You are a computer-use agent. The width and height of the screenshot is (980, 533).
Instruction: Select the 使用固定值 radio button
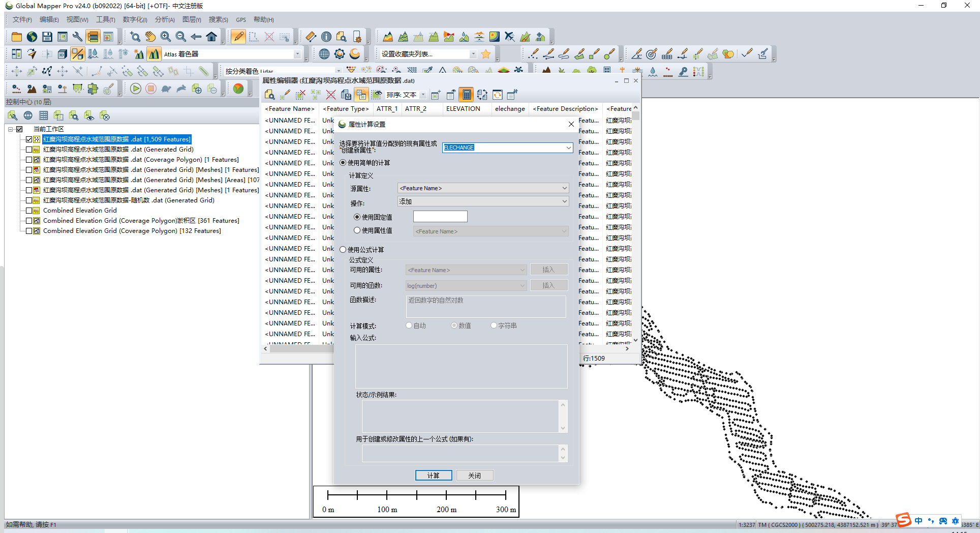point(357,217)
